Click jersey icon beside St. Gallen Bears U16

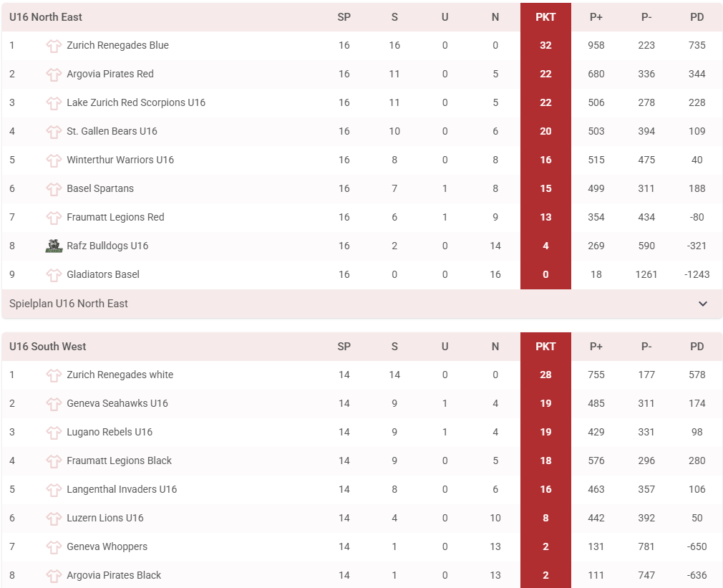(54, 132)
